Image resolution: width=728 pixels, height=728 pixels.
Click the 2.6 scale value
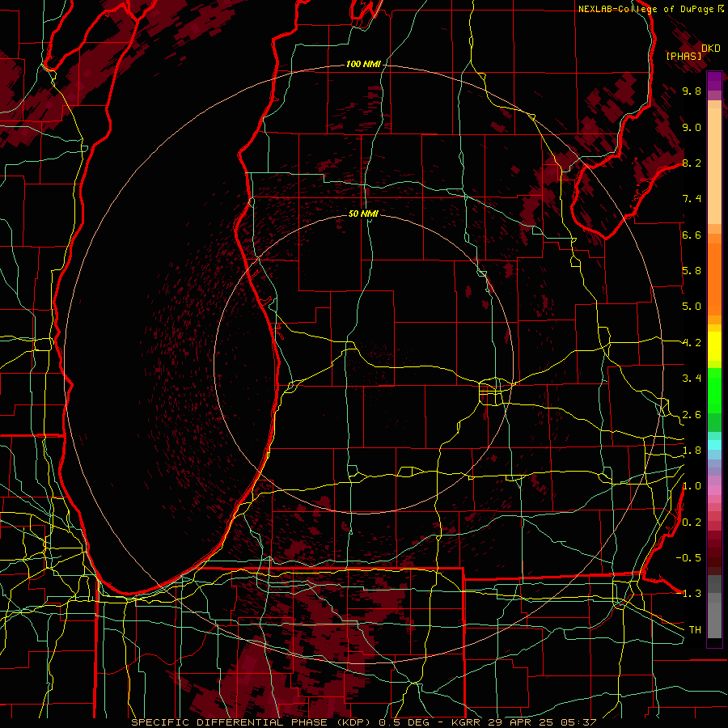click(692, 415)
